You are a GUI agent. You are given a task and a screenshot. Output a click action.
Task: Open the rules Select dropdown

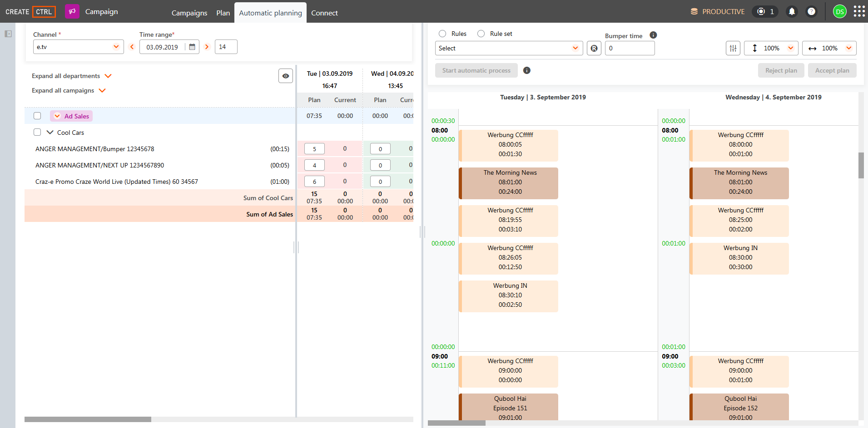coord(509,48)
